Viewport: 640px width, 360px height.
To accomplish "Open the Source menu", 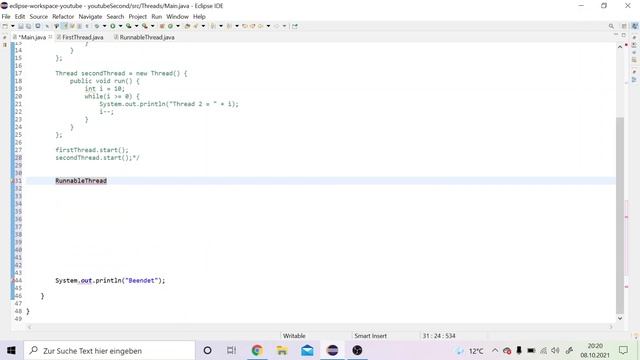I will pos(39,17).
